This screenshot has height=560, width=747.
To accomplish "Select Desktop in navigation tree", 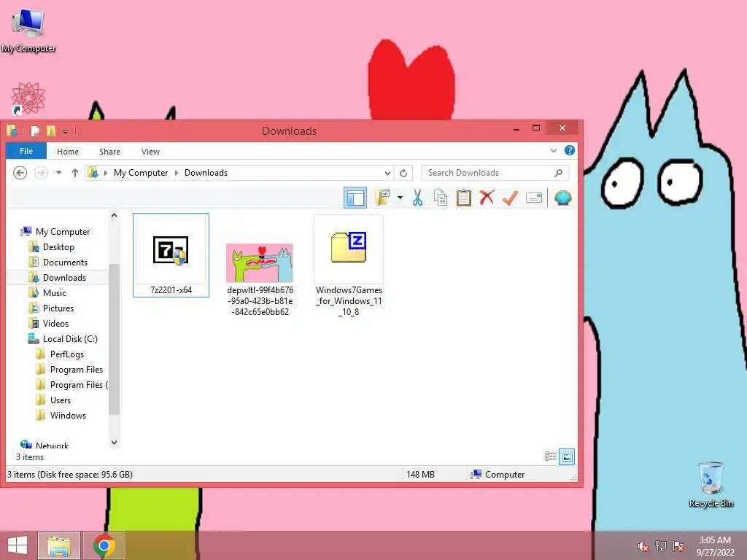I will 58,247.
